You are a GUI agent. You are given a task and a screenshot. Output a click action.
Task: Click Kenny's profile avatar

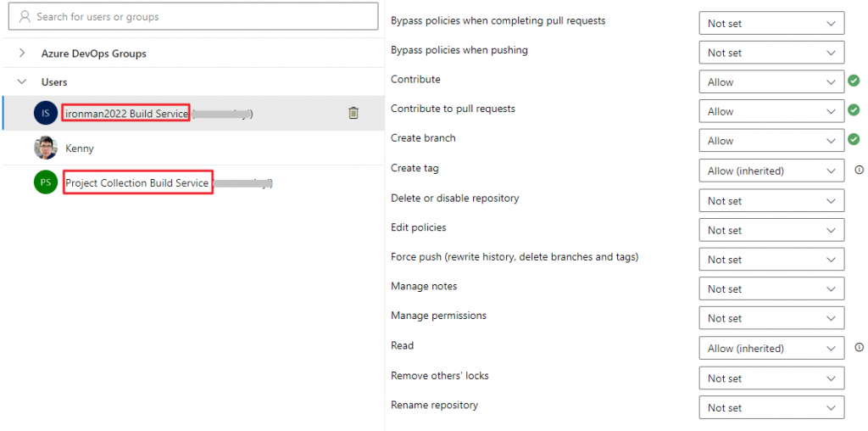[x=46, y=148]
